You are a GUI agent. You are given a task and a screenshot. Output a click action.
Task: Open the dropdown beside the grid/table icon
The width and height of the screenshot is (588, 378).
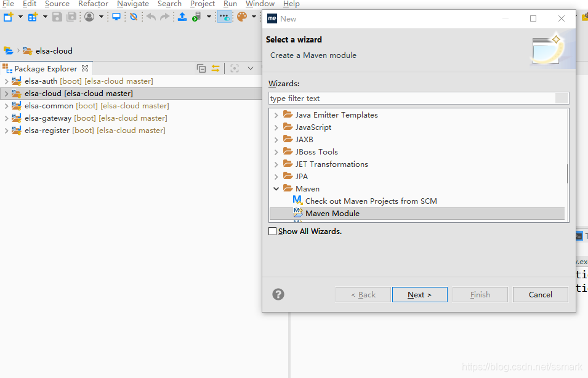[x=45, y=17]
